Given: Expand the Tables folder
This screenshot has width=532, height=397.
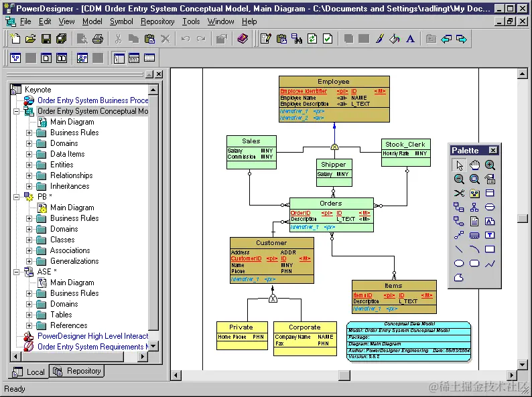Looking at the screenshot, I should [29, 315].
